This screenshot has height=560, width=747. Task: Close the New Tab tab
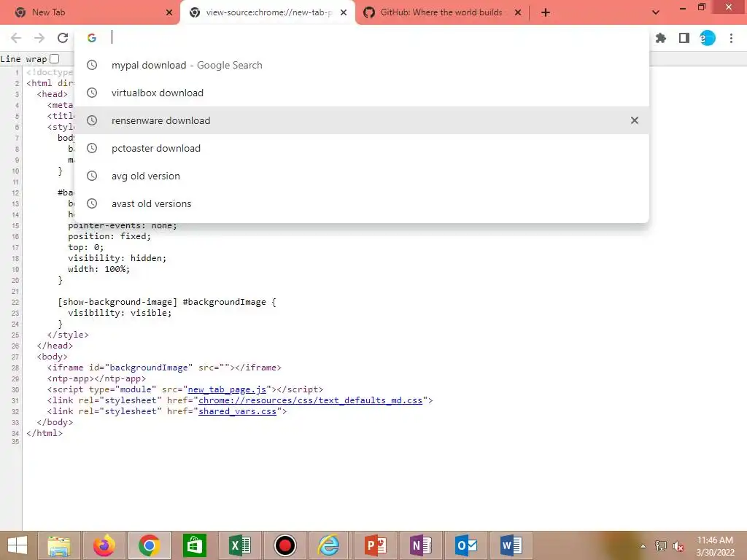169,12
